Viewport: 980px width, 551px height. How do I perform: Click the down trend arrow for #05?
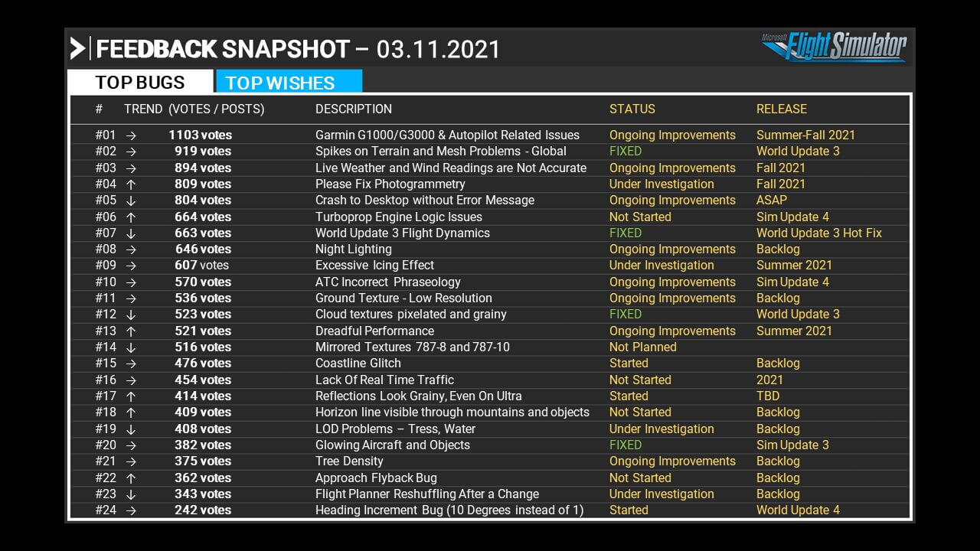coord(131,201)
